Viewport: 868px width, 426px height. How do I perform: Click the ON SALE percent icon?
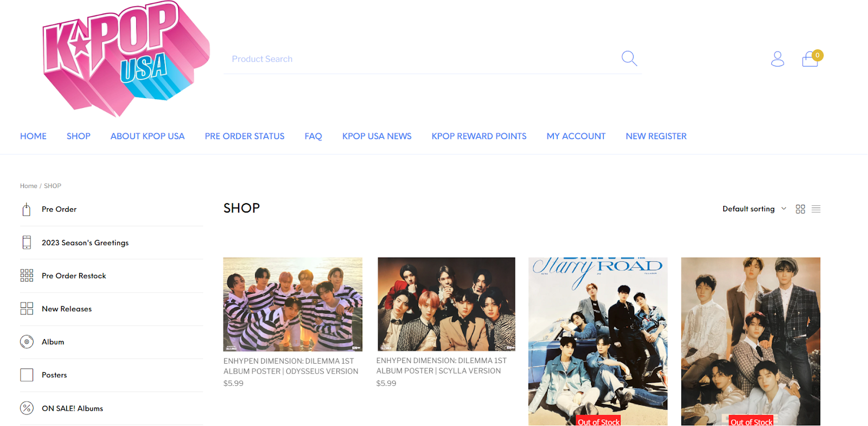tap(27, 408)
